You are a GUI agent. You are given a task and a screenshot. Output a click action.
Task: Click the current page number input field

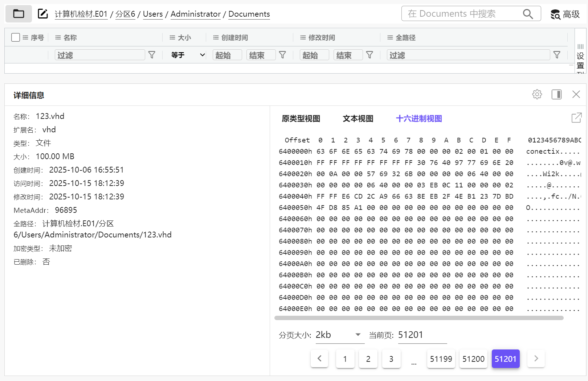click(422, 335)
